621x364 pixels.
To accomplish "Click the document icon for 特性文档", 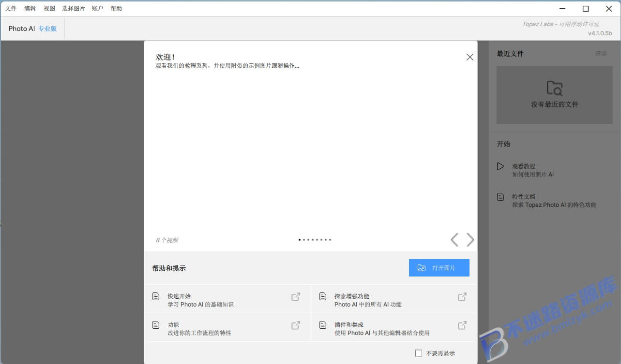I will [500, 197].
